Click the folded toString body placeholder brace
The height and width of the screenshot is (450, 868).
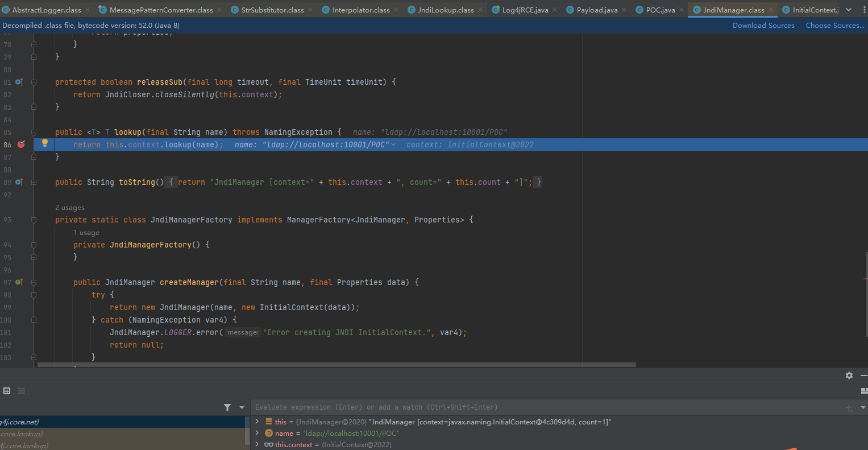pos(171,182)
